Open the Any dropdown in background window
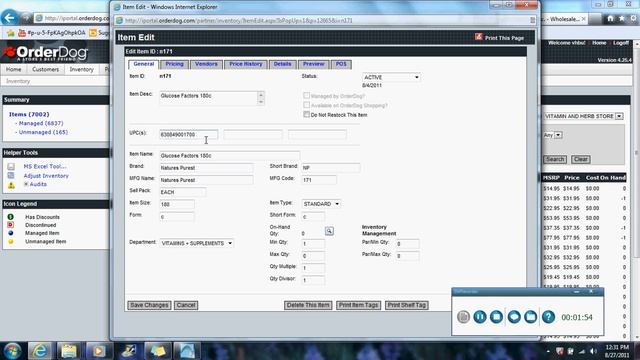Image resolution: width=640 pixels, height=360 pixels. point(553,135)
